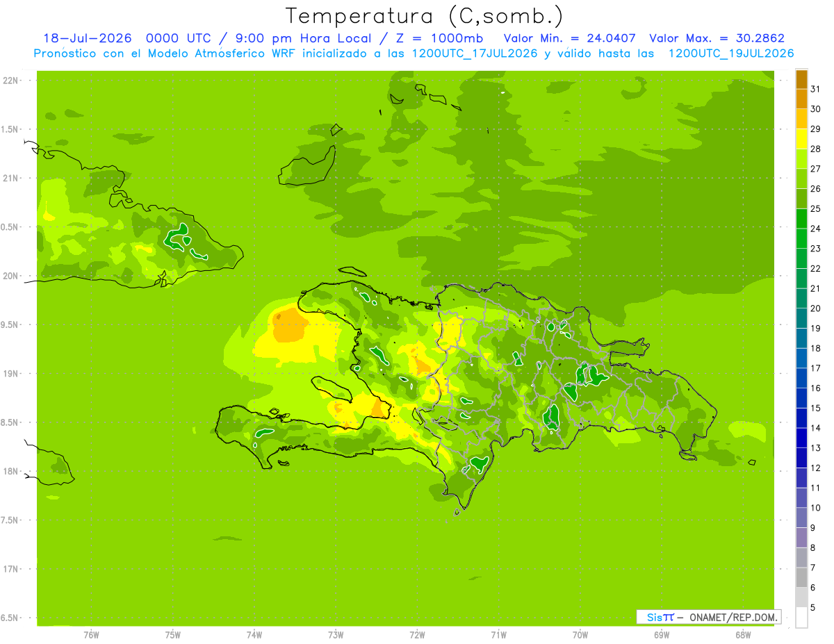This screenshot has height=644, width=834.
Task: Click the "71W" longitude label
Action: (498, 634)
